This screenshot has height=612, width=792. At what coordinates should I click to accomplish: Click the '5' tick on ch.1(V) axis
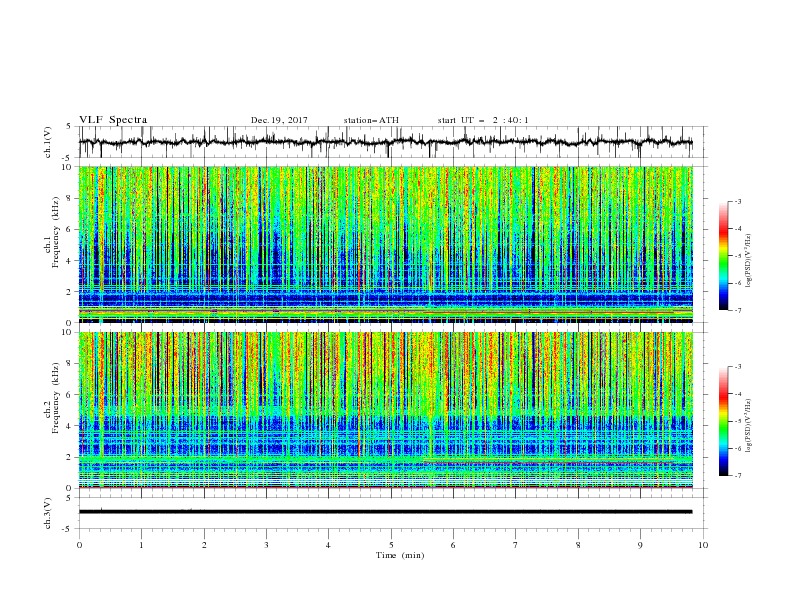(70, 126)
